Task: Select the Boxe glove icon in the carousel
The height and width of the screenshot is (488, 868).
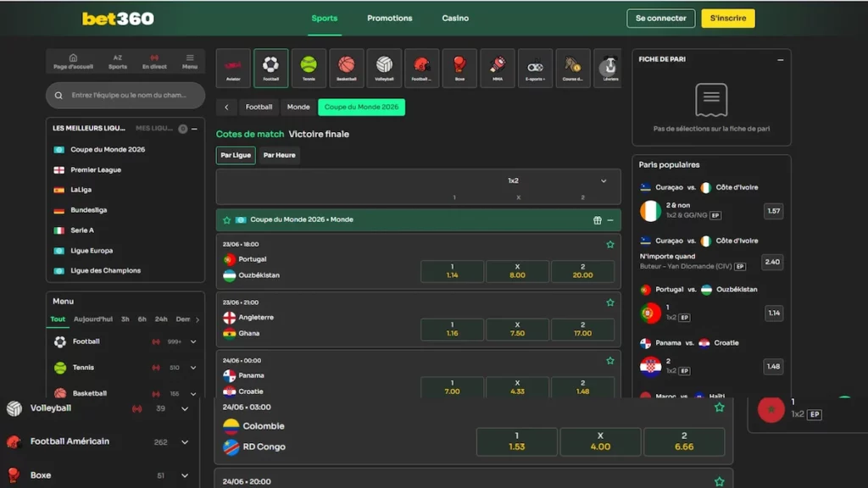Action: coord(459,68)
